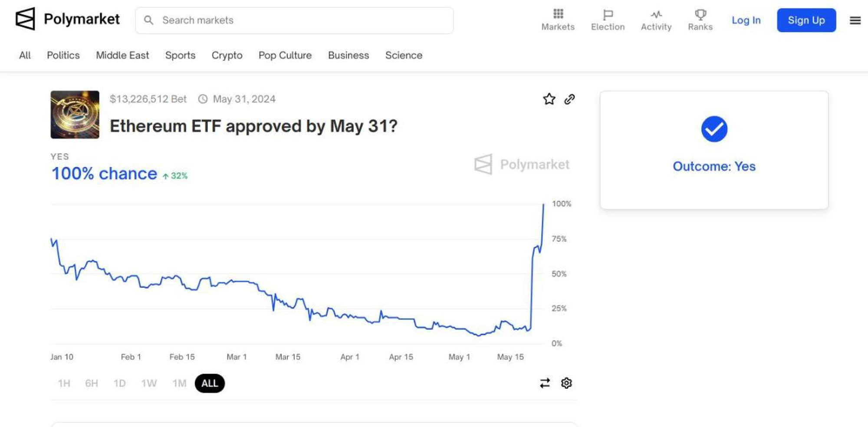The height and width of the screenshot is (427, 868).
Task: Open the Politics category tab
Action: pos(63,55)
